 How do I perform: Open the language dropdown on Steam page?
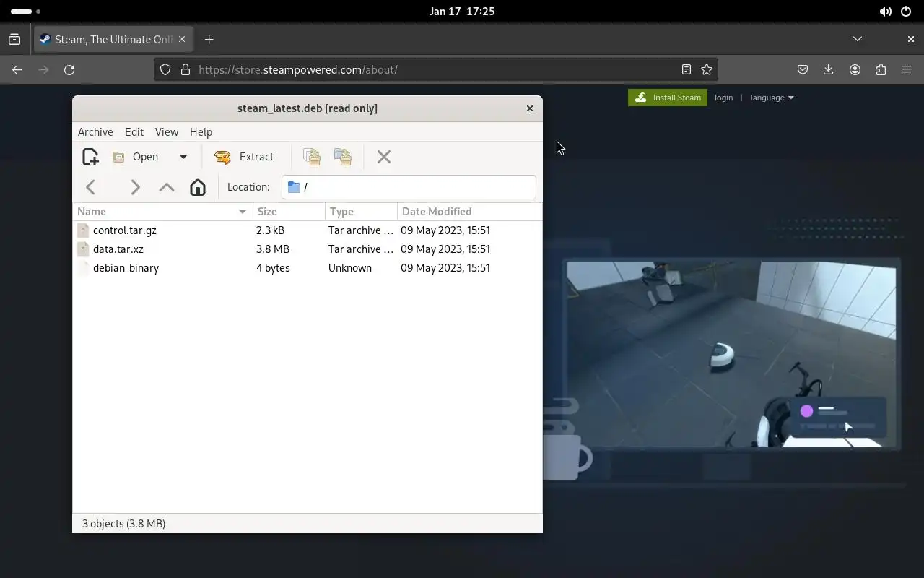[772, 98]
